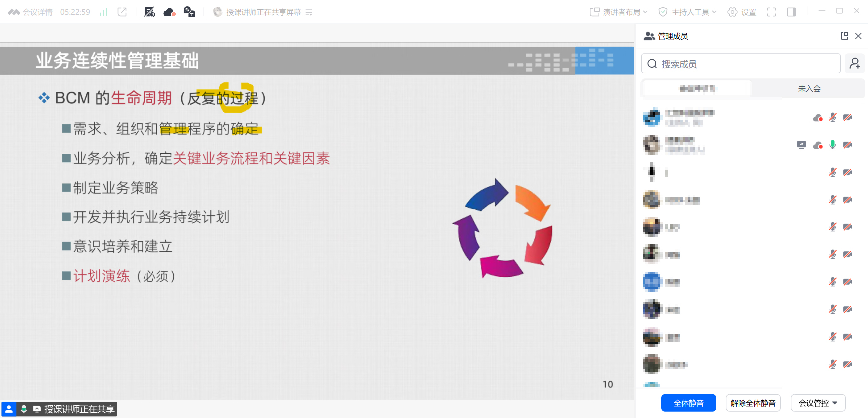Toggle the muted microphone of the first member

[832, 118]
